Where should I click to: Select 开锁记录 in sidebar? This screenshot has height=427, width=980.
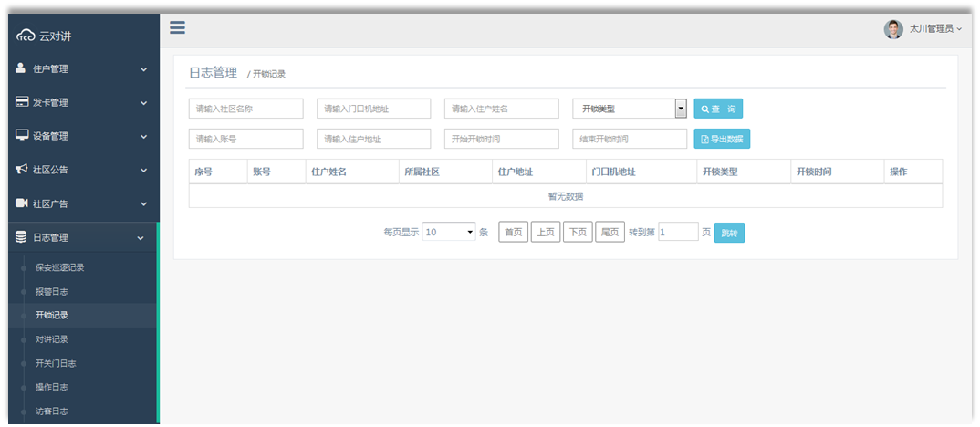52,315
